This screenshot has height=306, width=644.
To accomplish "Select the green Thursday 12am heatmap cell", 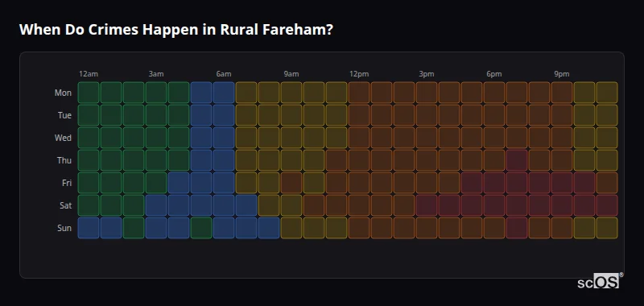I will [89, 160].
